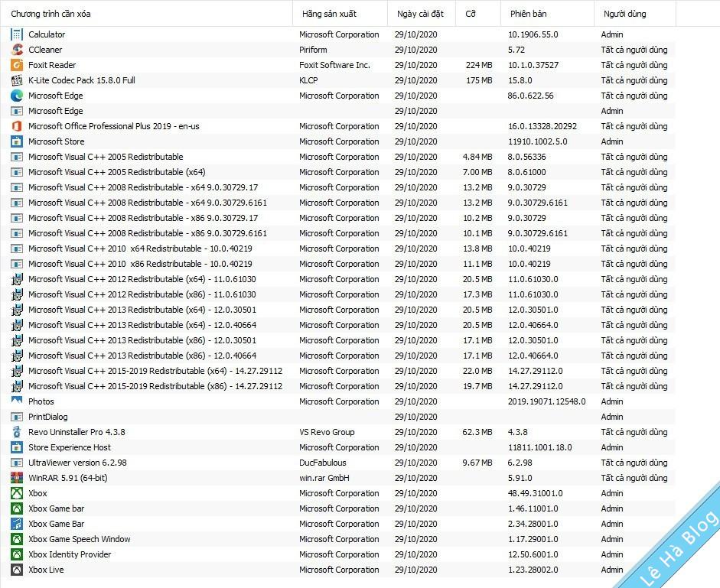The width and height of the screenshot is (720, 588).
Task: Click the Xbox Identity Provider icon
Action: (17, 554)
